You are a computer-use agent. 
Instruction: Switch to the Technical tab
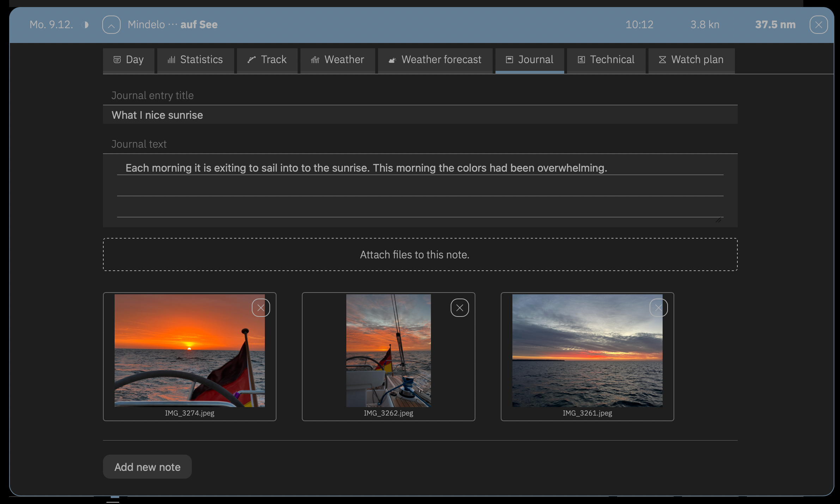[x=606, y=60]
